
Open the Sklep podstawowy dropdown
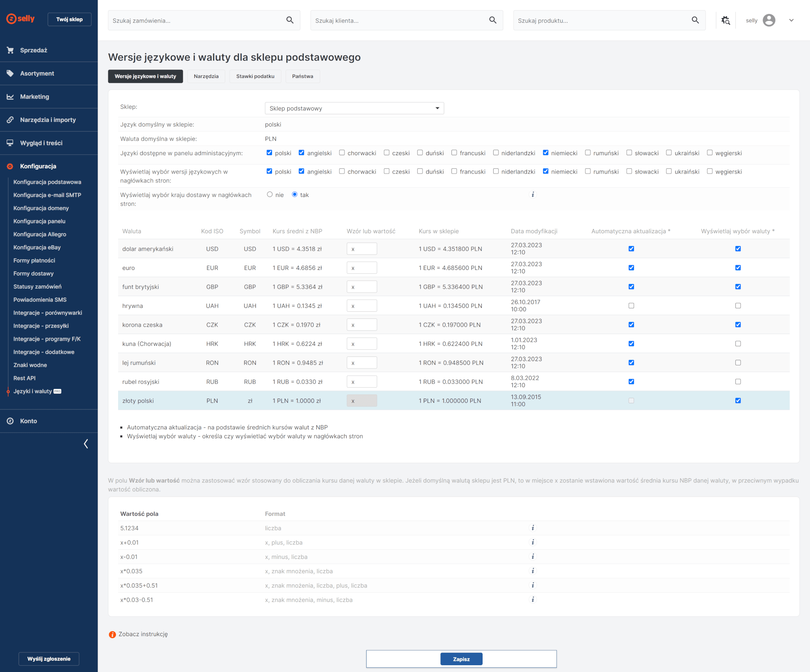[354, 108]
